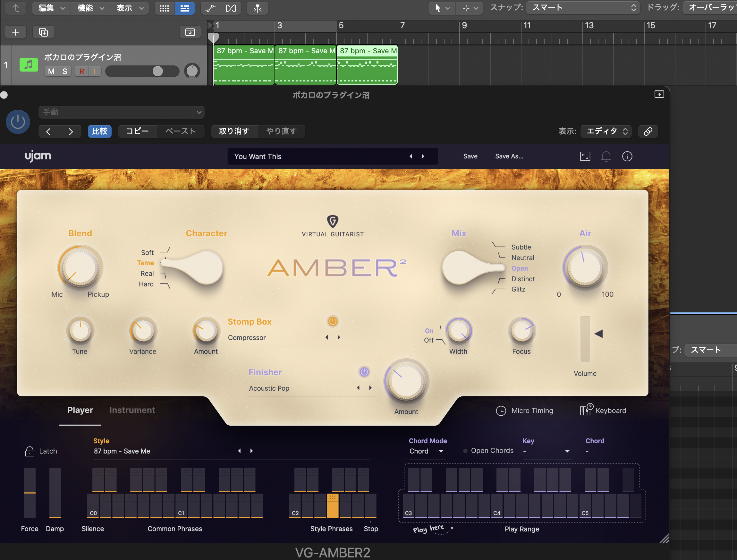Go to the previous ujam preset arrow

[411, 156]
